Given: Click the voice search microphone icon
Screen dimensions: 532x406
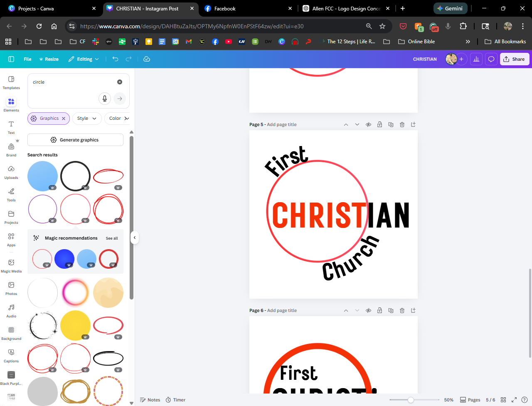Looking at the screenshot, I should [105, 99].
